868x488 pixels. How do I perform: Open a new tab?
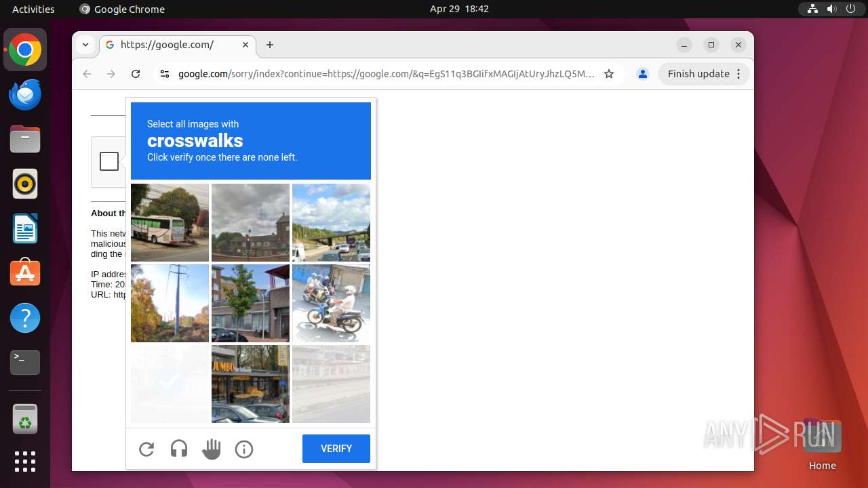click(x=270, y=45)
